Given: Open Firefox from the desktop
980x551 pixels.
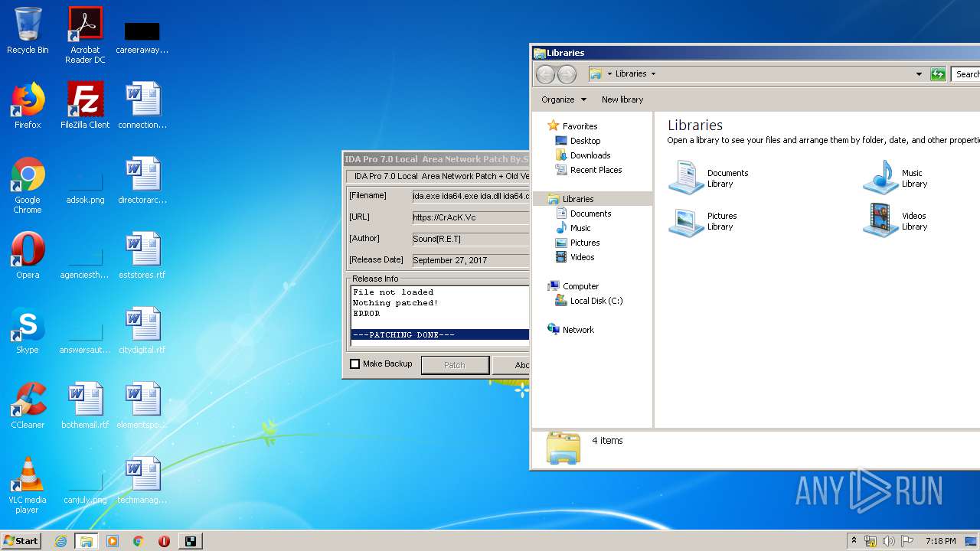Looking at the screenshot, I should [x=28, y=106].
